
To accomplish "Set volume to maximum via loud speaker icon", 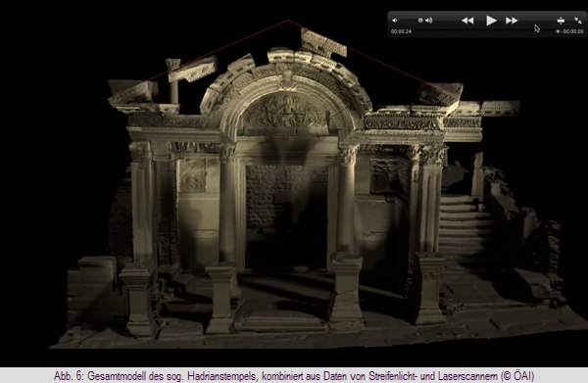I will point(429,21).
